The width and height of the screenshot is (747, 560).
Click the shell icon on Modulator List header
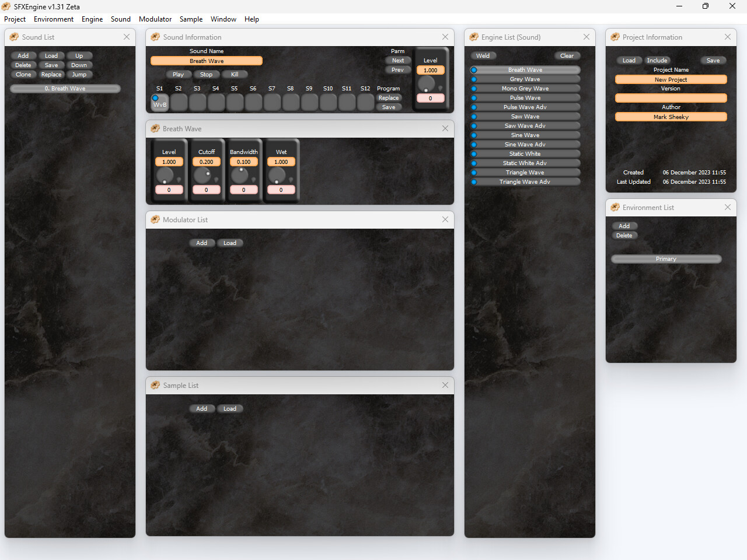[155, 220]
